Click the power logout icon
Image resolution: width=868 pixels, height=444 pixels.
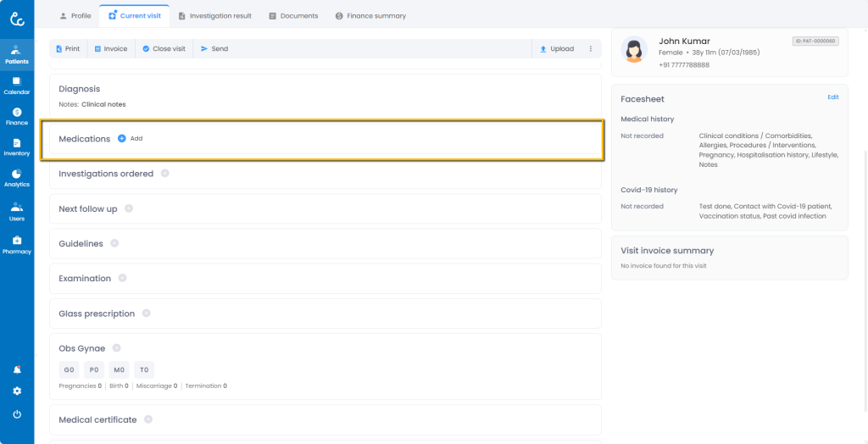coord(17,414)
